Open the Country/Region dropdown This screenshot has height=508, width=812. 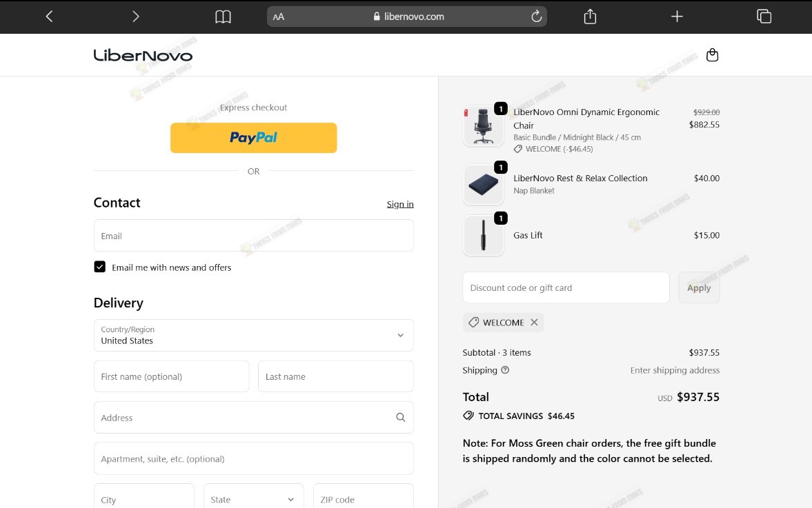coord(254,335)
